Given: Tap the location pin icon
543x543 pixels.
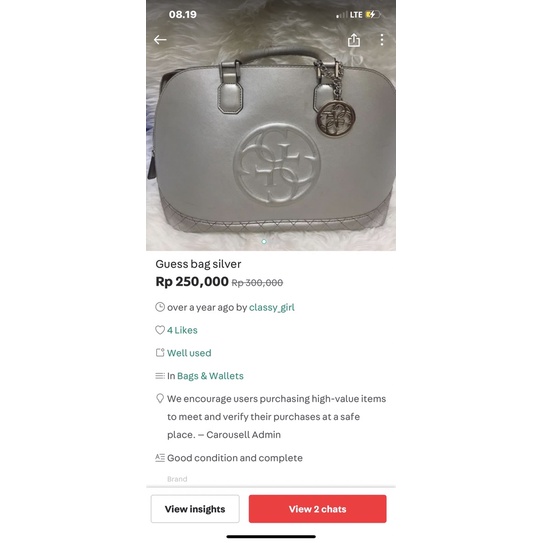Looking at the screenshot, I should point(160,398).
